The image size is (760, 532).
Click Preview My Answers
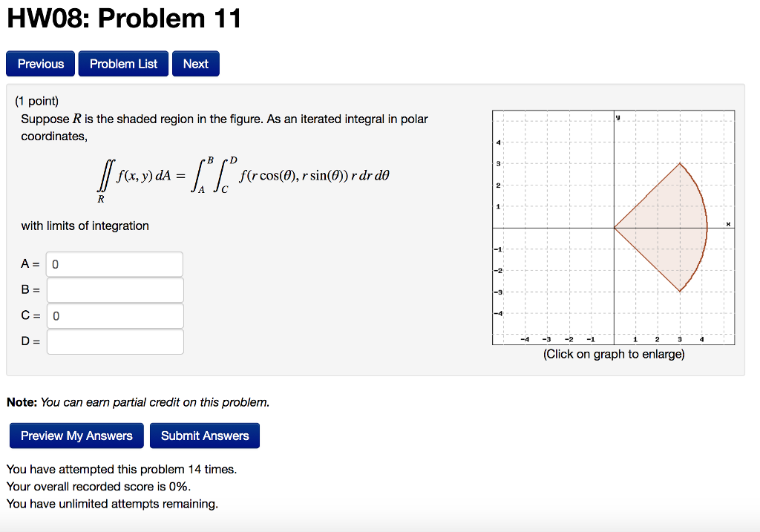coord(76,436)
